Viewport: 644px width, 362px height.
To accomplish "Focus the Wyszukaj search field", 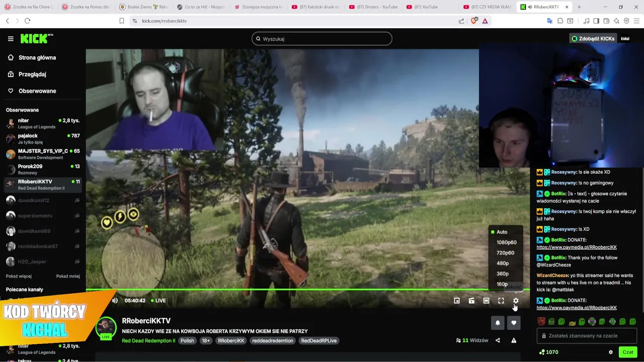I will 322,39.
